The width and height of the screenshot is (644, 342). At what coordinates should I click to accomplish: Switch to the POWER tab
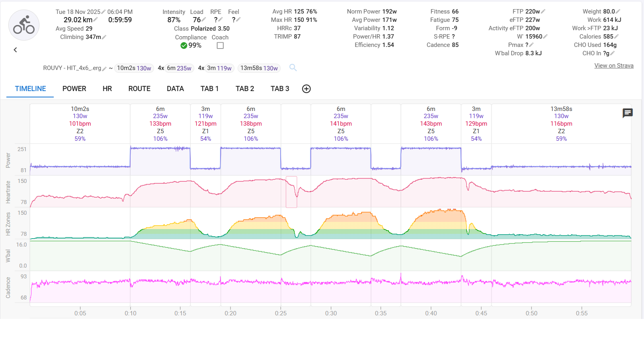click(x=74, y=89)
